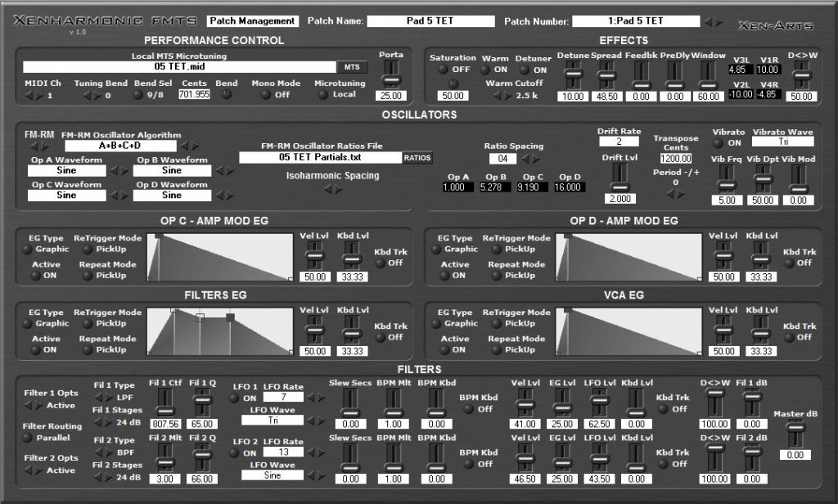Toggle Bend Sel 9/8 switch
Image resolution: width=838 pixels, height=504 pixels.
[x=137, y=95]
